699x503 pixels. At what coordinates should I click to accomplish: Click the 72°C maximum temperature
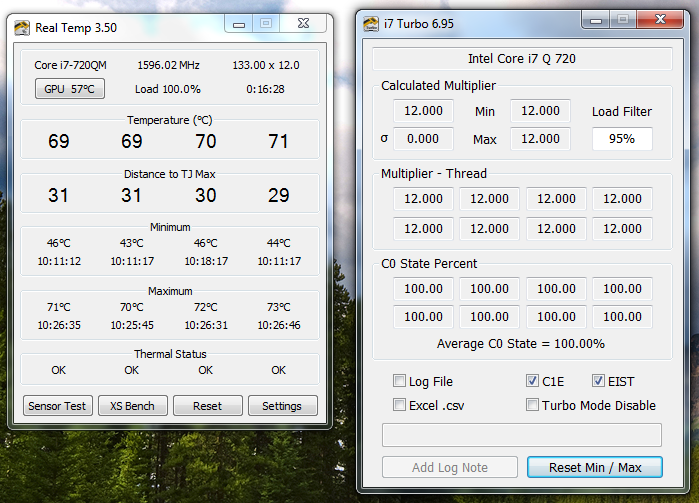(x=206, y=307)
